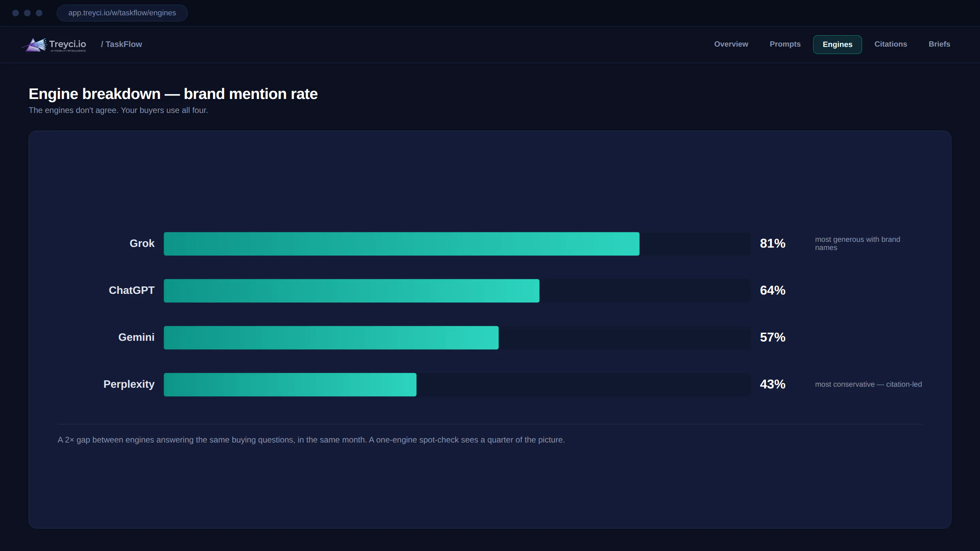The width and height of the screenshot is (980, 551).
Task: Click the ChatGPT mention rate bar
Action: [x=352, y=291]
